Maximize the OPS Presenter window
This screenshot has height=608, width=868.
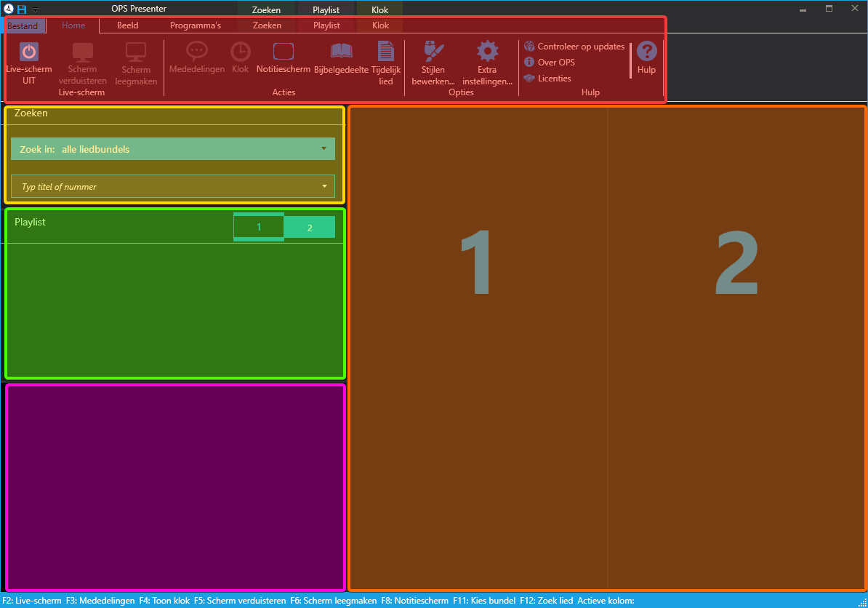(829, 9)
